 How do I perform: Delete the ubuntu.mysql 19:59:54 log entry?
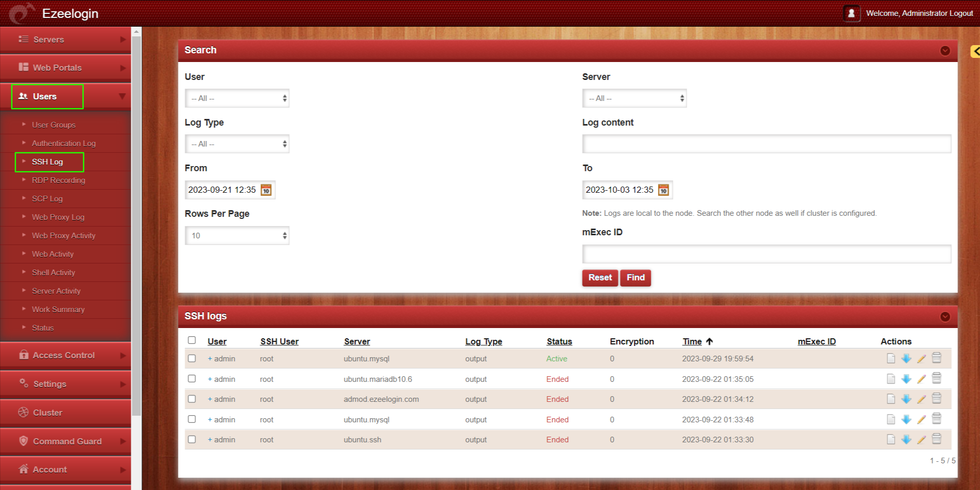936,358
